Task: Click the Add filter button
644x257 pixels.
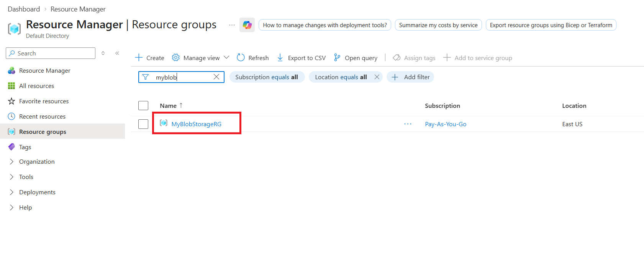Action: [x=410, y=77]
